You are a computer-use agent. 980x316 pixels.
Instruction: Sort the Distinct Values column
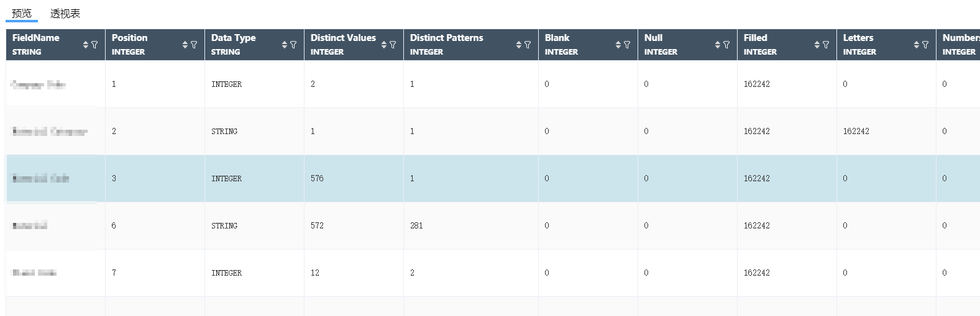click(383, 45)
